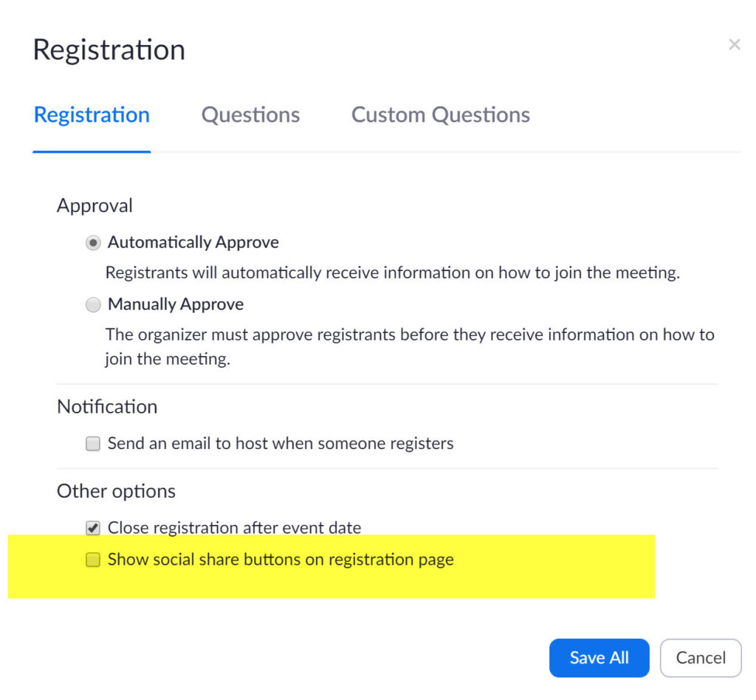Click the Save All button
Viewport: 756px width, 700px height.
[599, 657]
